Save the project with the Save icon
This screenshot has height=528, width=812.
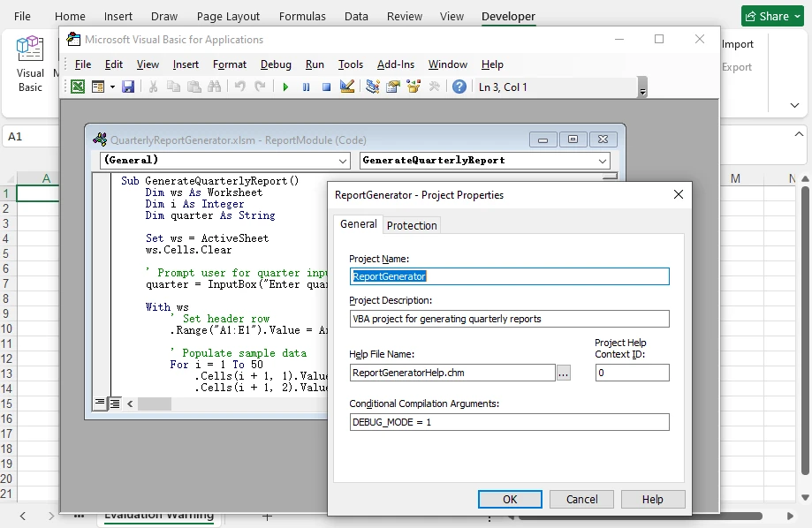129,86
